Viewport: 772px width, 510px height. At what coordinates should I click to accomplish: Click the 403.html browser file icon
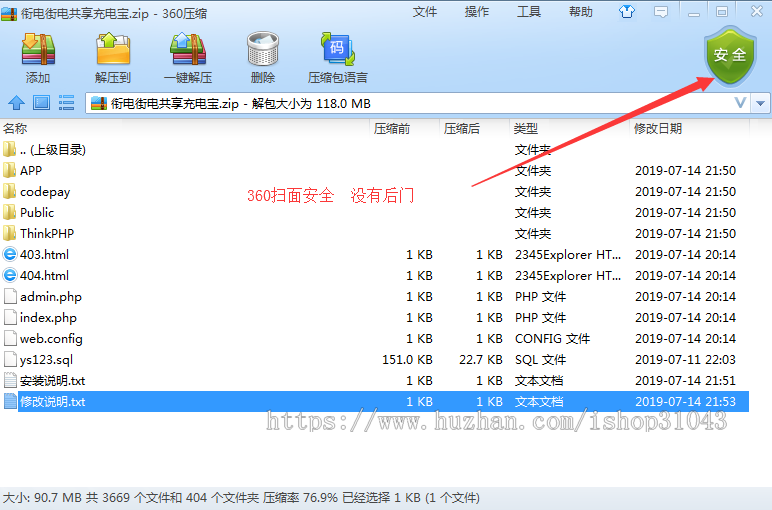[10, 255]
